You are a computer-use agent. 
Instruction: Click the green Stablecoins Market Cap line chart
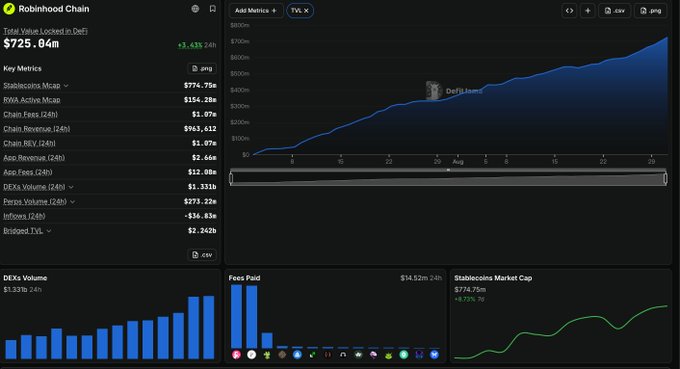pyautogui.click(x=561, y=332)
